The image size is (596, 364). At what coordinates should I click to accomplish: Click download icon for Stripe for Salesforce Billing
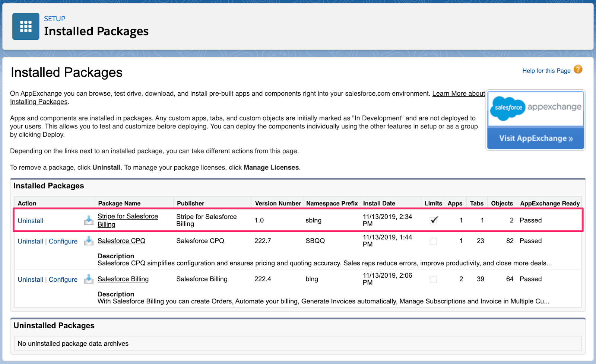click(89, 220)
